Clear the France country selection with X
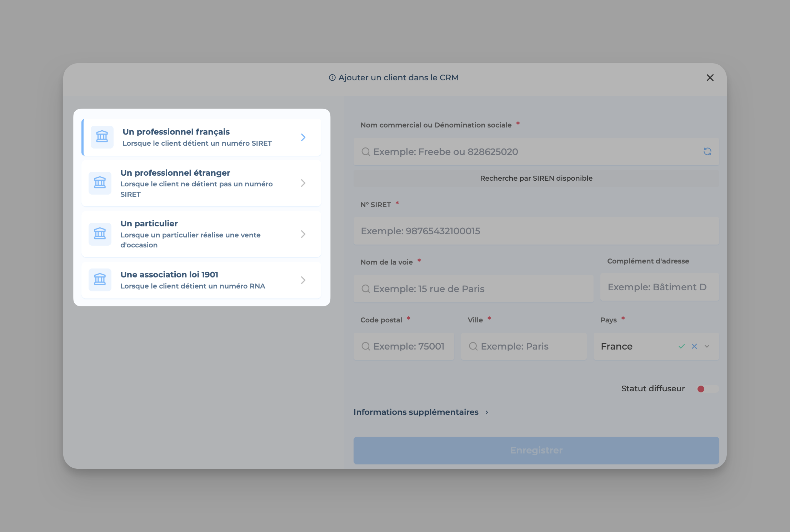Image resolution: width=790 pixels, height=532 pixels. click(x=694, y=346)
